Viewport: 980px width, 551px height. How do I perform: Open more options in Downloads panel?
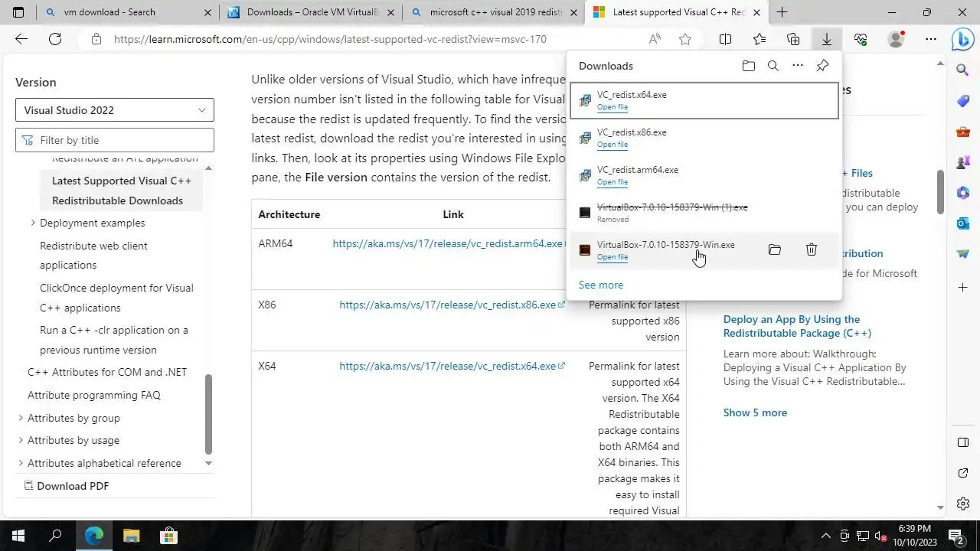pos(798,66)
